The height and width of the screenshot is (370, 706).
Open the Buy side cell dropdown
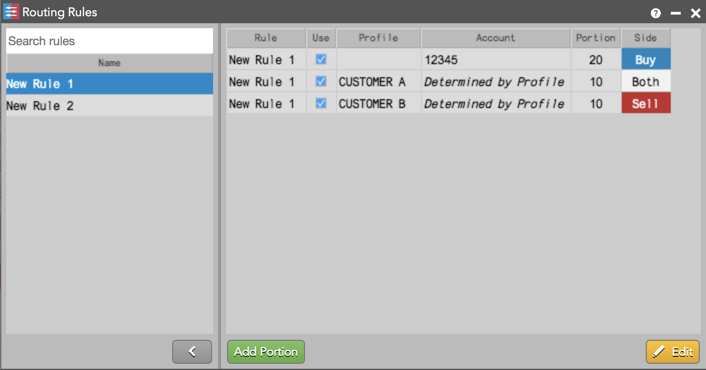coord(646,59)
